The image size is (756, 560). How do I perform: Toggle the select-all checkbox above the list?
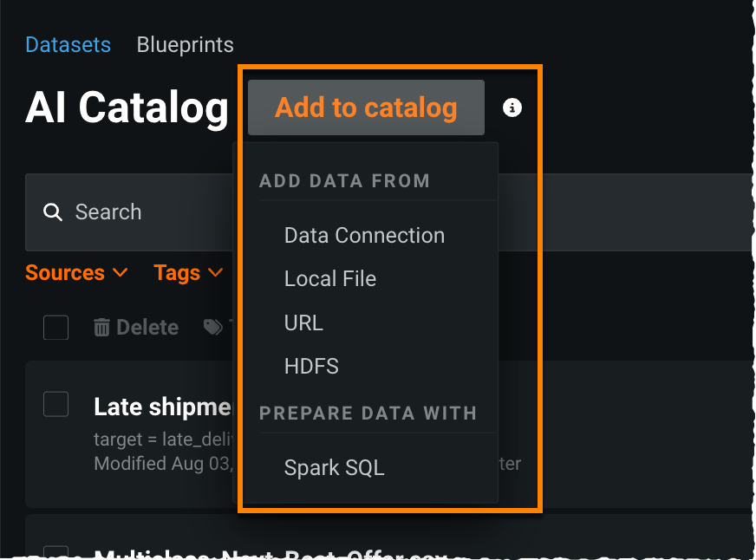coord(56,328)
